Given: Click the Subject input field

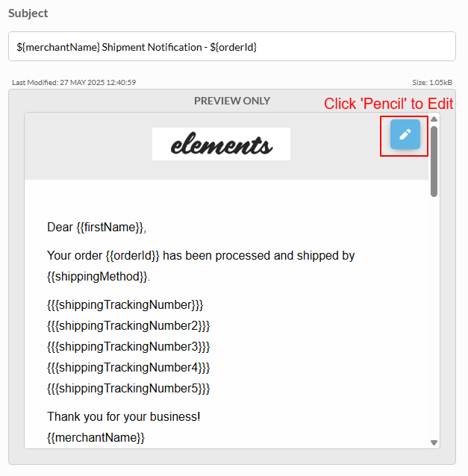Looking at the screenshot, I should [x=232, y=46].
